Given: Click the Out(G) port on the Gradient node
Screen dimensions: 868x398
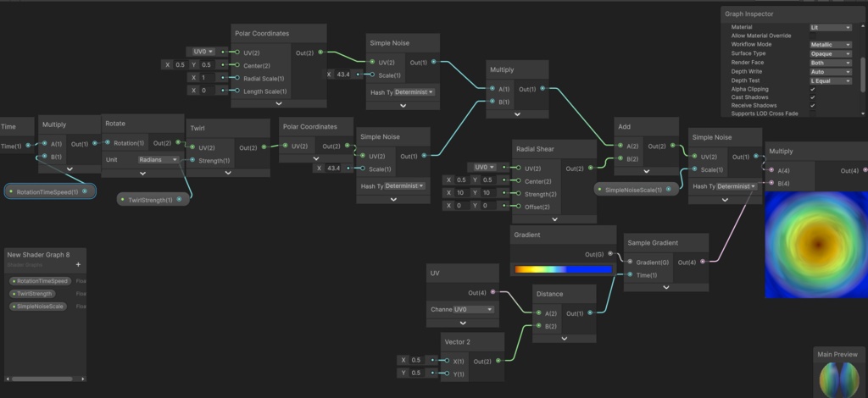Looking at the screenshot, I should 610,254.
